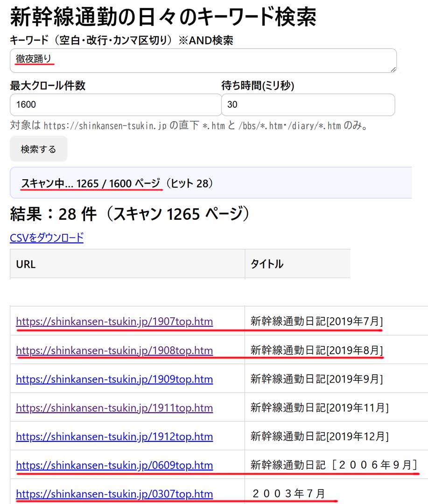Focus the 最大クロール件数 field showing 1600
Screen dimensions: 428x504
115,105
